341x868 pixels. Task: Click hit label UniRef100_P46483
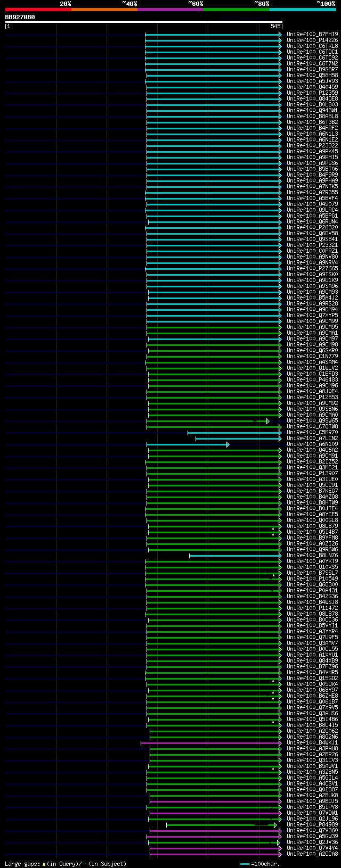(312, 379)
